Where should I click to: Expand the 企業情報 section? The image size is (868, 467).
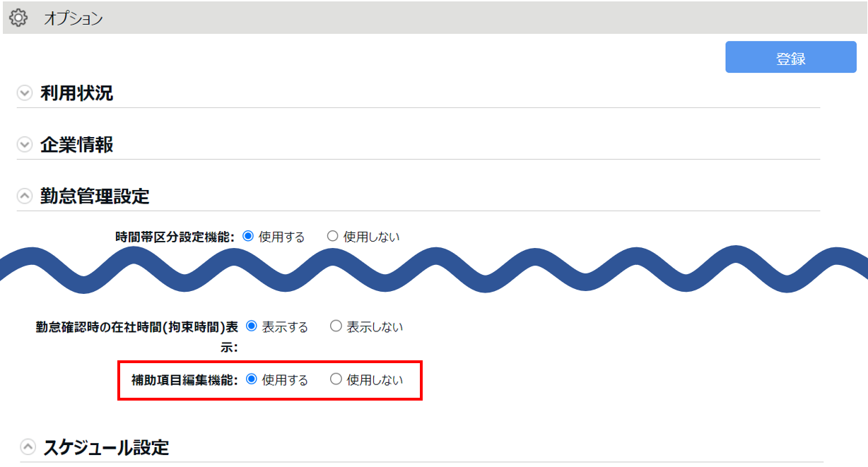(25, 145)
